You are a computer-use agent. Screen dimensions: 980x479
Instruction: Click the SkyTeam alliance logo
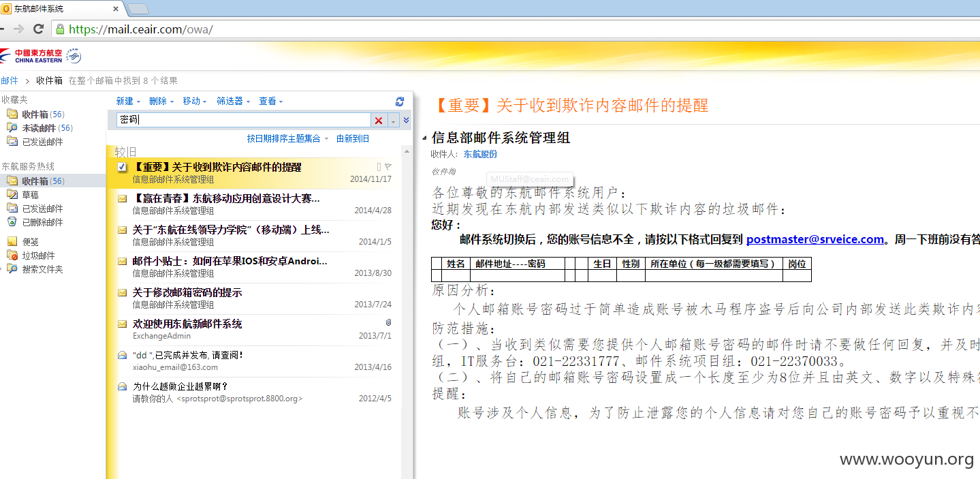[x=73, y=55]
